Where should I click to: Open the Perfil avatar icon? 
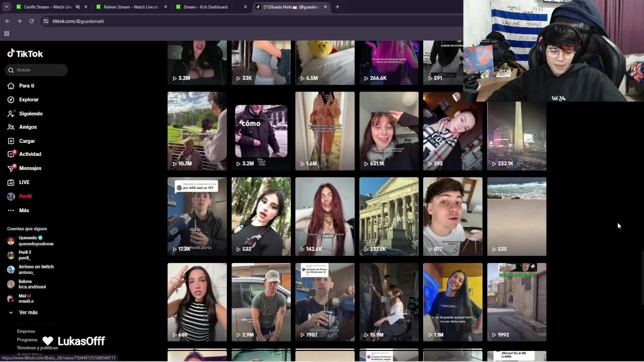click(11, 197)
